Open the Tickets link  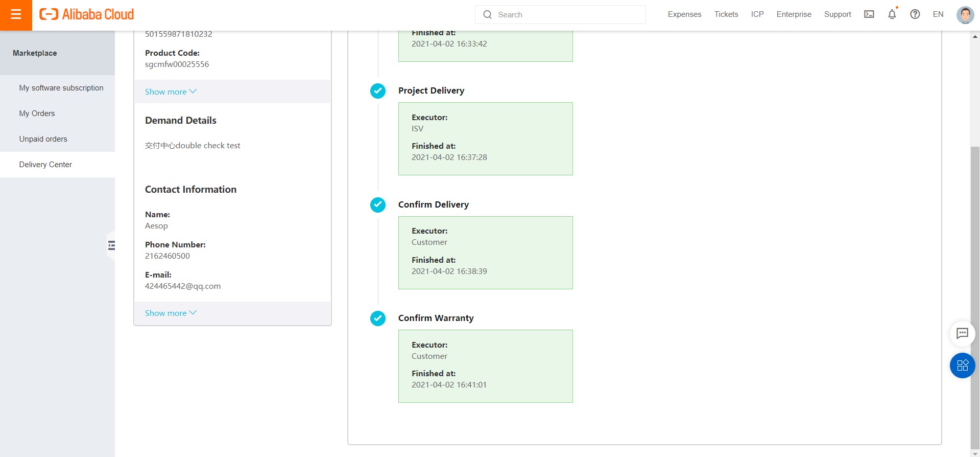tap(726, 14)
